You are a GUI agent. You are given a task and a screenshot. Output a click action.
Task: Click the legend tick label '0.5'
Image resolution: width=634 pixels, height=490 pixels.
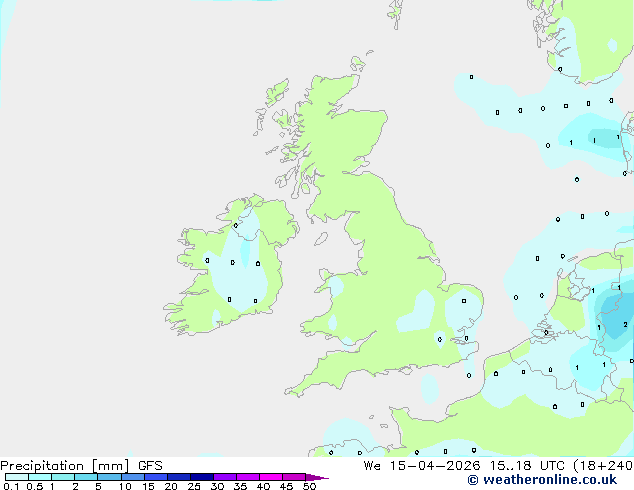35,486
